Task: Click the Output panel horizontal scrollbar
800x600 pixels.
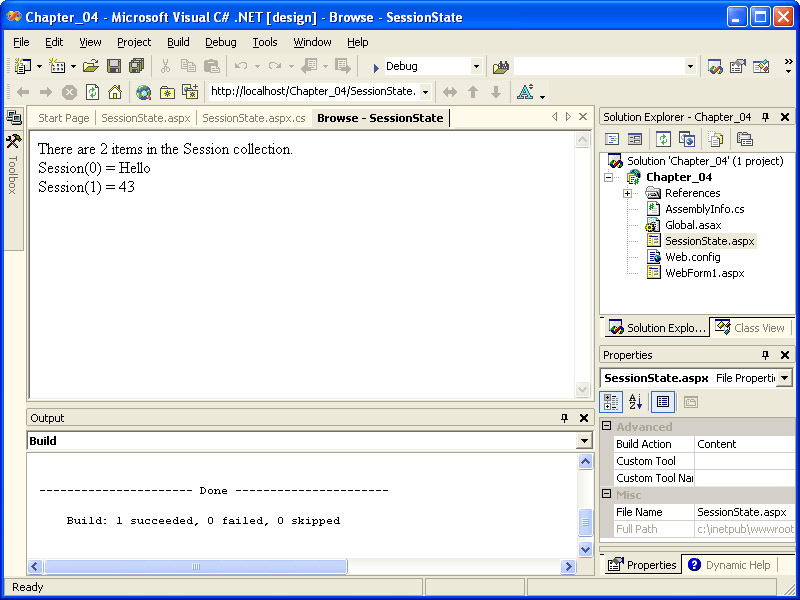Action: 300,567
